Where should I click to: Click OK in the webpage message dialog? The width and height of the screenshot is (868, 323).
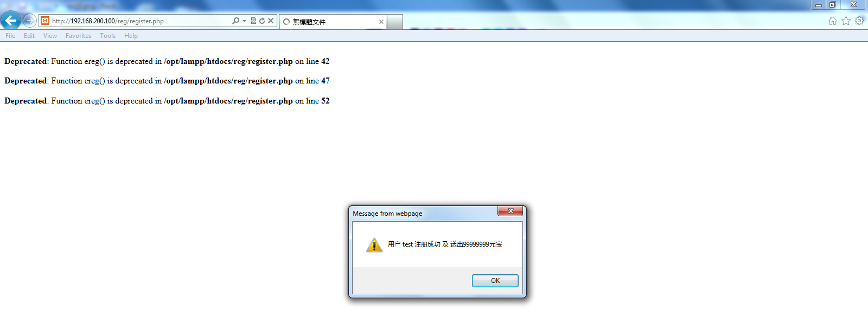pos(495,281)
